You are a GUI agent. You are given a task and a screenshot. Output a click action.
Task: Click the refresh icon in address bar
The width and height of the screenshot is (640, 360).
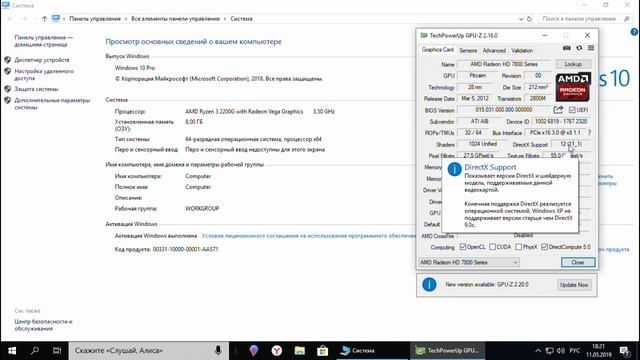point(529,19)
